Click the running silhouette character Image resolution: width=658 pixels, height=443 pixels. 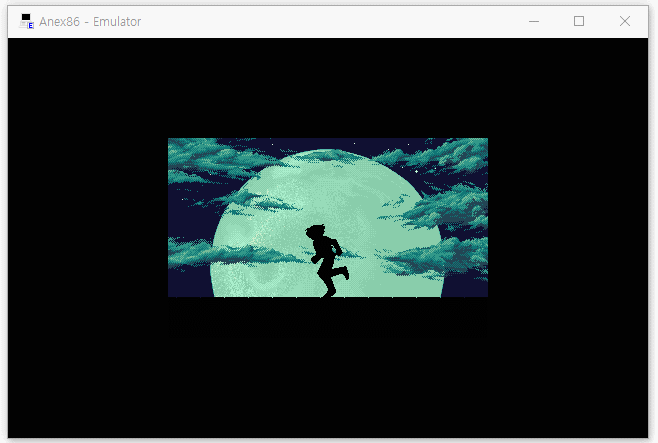point(327,261)
